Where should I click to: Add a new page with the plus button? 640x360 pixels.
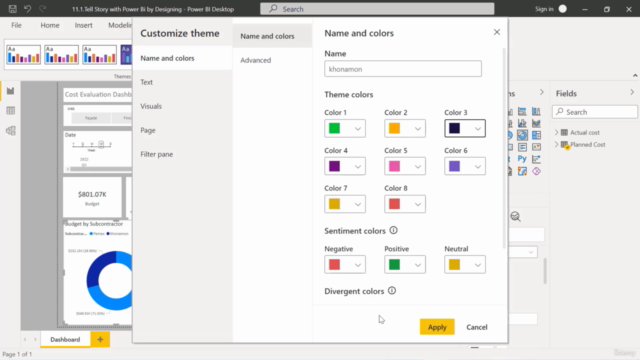click(x=100, y=339)
